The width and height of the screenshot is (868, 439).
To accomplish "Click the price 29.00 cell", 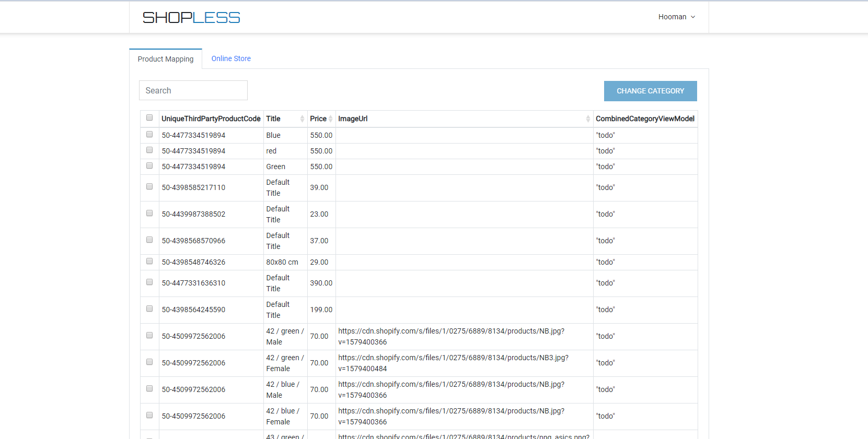I will point(321,262).
